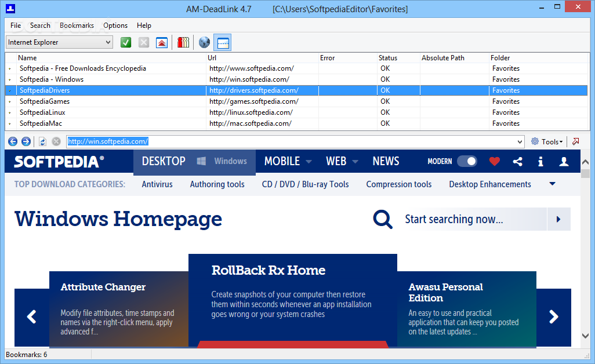The width and height of the screenshot is (595, 364).
Task: Open the Help menu
Action: click(144, 26)
